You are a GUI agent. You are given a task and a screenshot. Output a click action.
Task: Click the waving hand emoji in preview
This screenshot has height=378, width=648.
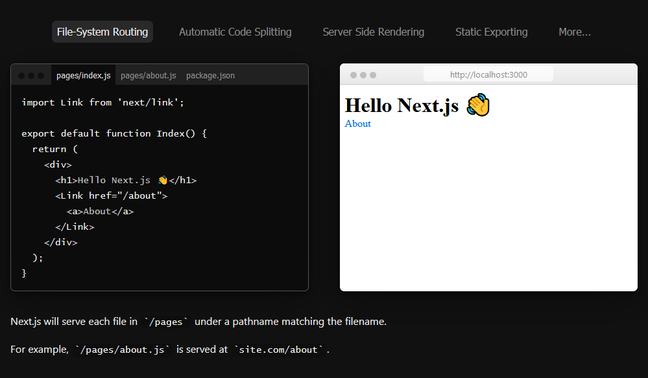(478, 105)
